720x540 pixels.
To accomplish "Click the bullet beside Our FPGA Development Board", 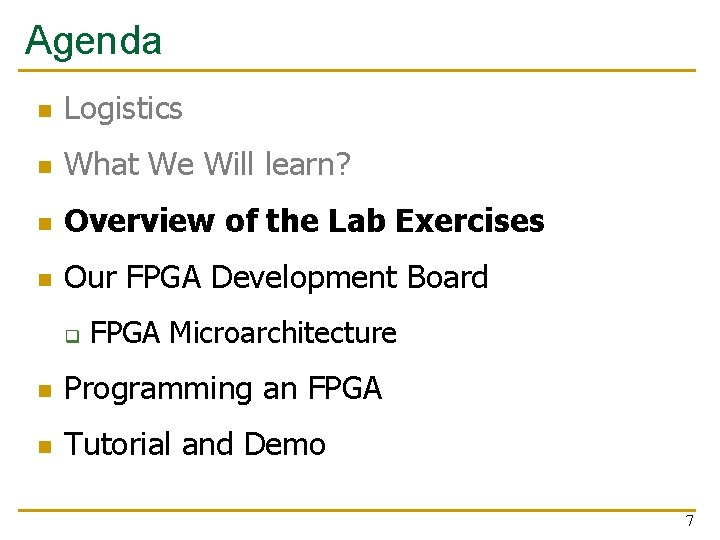I will pyautogui.click(x=42, y=279).
